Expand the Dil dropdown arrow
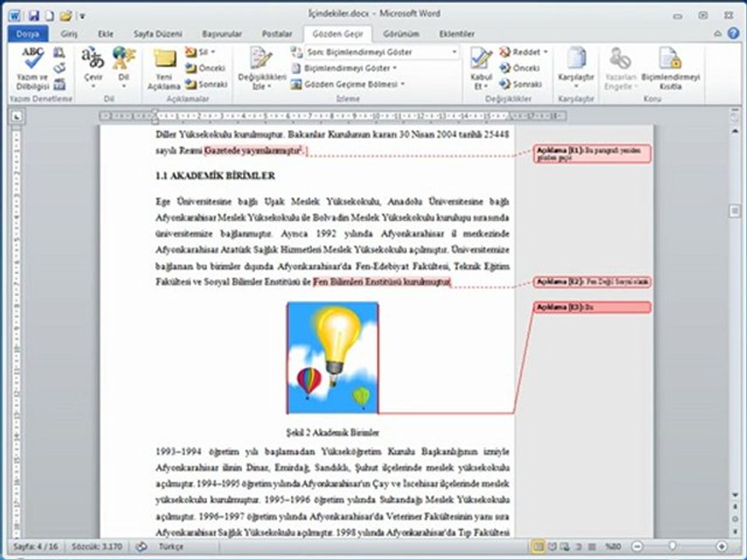This screenshot has width=747, height=560. [x=124, y=86]
